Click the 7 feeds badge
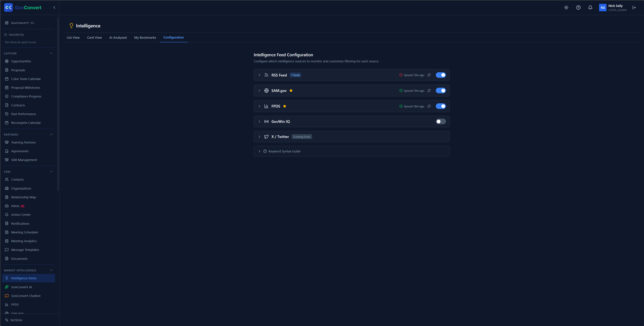Image resolution: width=644 pixels, height=326 pixels. pos(295,75)
